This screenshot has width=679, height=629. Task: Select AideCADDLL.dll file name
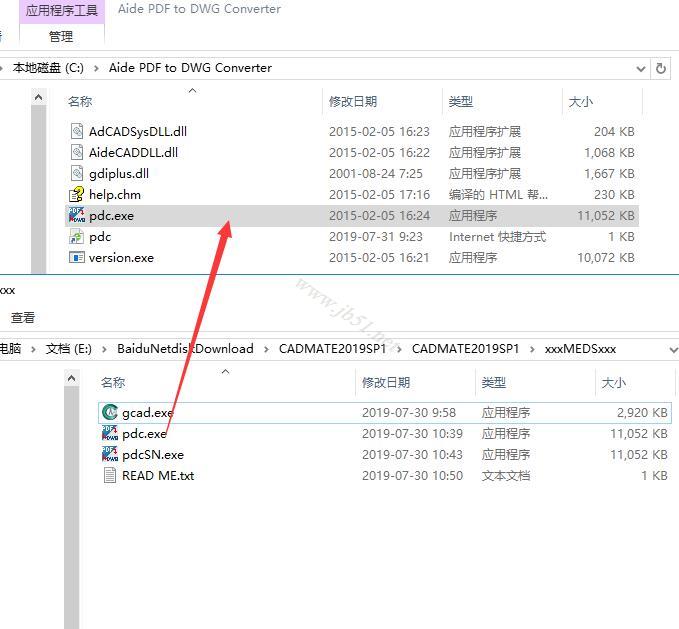[x=133, y=152]
